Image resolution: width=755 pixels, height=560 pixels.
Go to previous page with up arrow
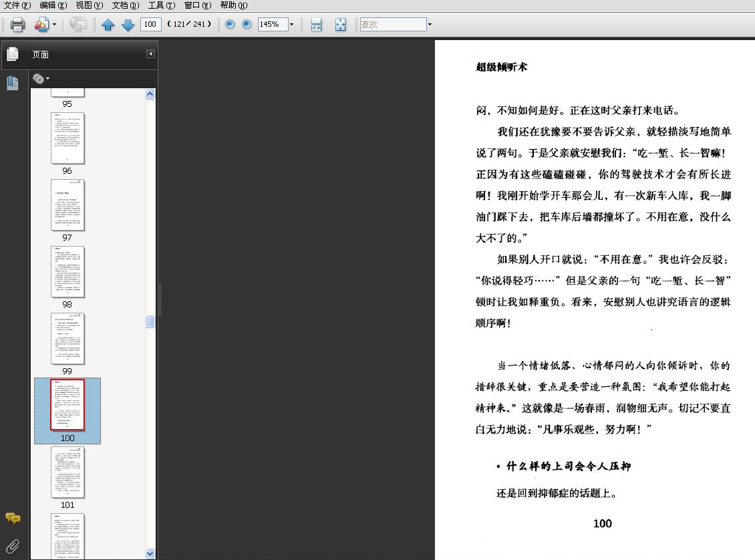(x=108, y=25)
